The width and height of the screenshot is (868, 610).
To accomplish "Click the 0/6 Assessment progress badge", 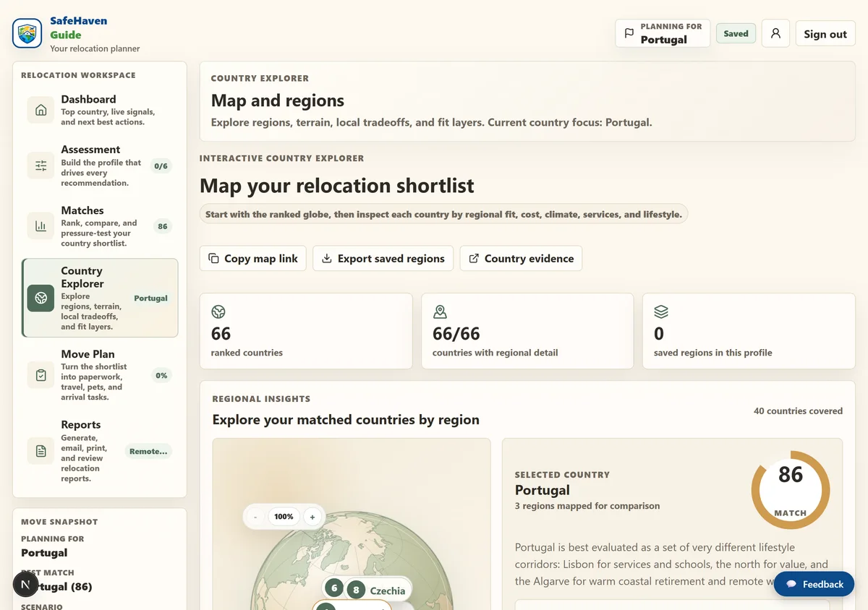I will point(161,166).
